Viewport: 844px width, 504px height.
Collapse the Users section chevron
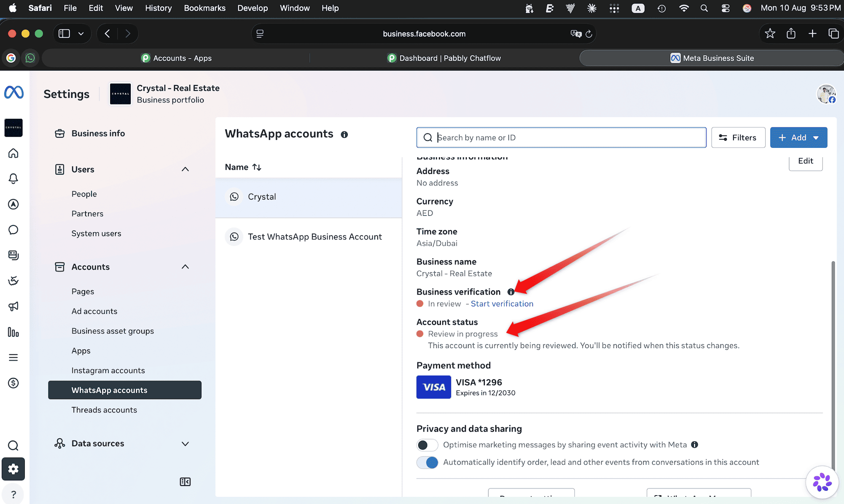(185, 169)
